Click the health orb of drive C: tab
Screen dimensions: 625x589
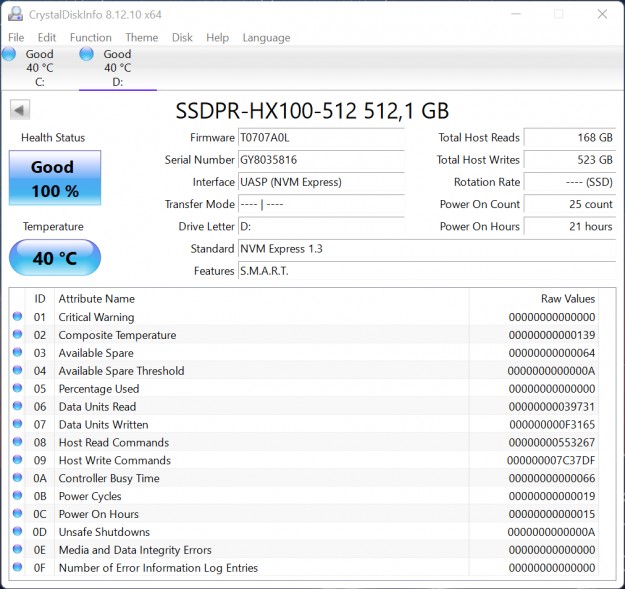click(x=9, y=54)
